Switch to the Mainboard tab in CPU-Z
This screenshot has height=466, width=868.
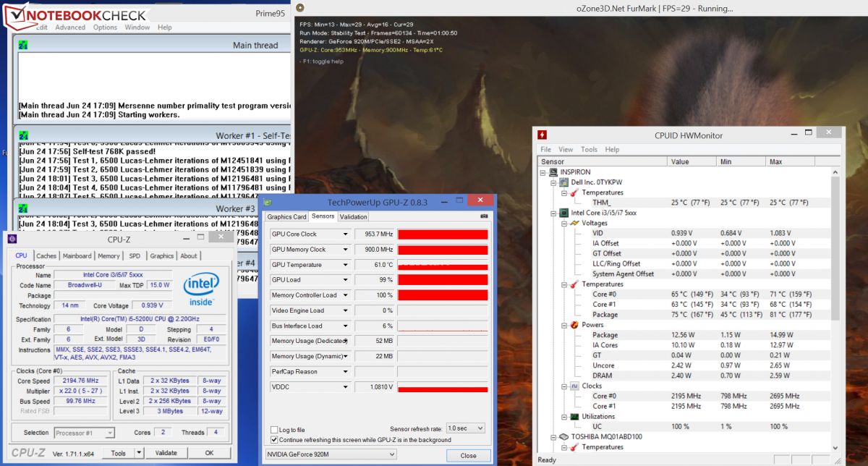77,255
